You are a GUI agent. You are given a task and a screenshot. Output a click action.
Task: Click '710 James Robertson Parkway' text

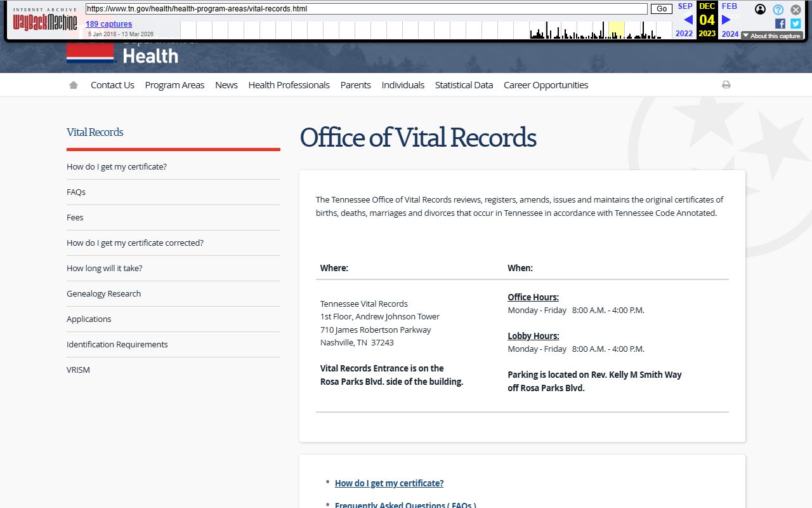coord(376,330)
